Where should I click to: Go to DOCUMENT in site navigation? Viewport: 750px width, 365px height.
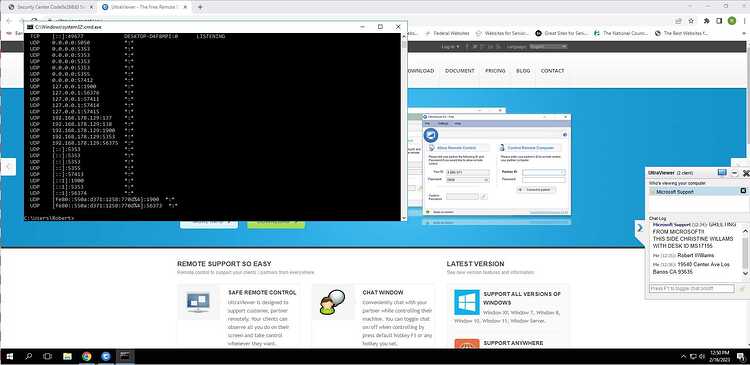[x=460, y=71]
